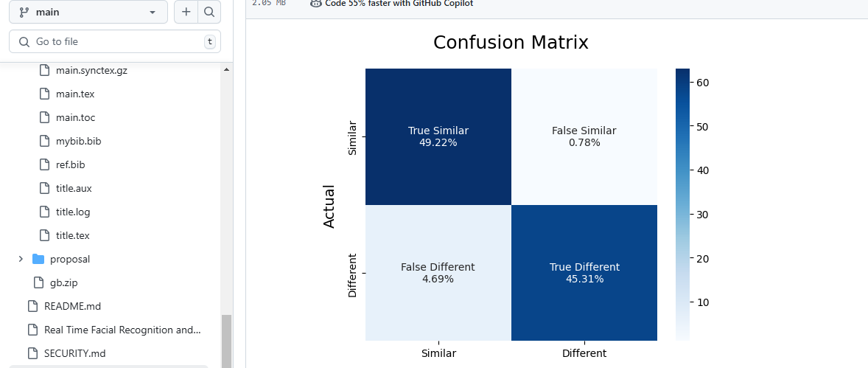Click the add file plus icon
868x368 pixels.
(186, 12)
